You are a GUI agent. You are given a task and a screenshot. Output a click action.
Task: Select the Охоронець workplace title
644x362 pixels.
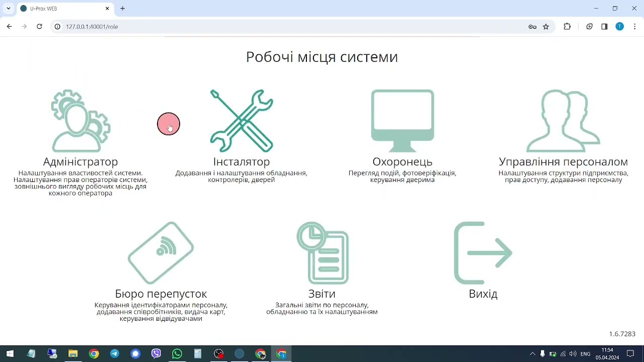pos(403,162)
